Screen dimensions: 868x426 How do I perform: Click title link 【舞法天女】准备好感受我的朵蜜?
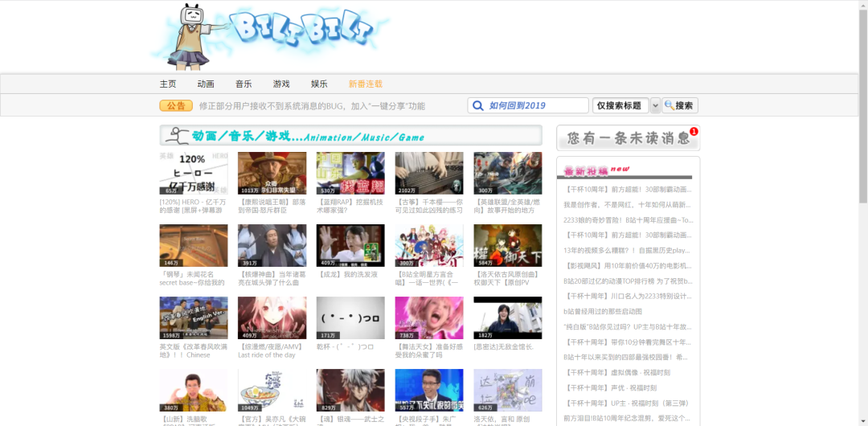coord(429,350)
